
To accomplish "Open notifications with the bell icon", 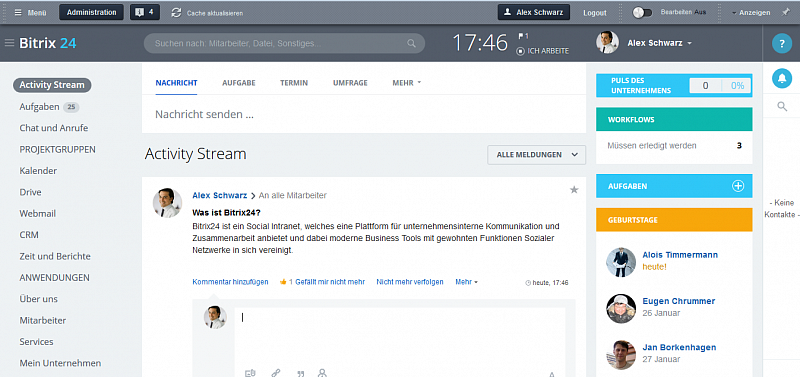I will tap(782, 78).
